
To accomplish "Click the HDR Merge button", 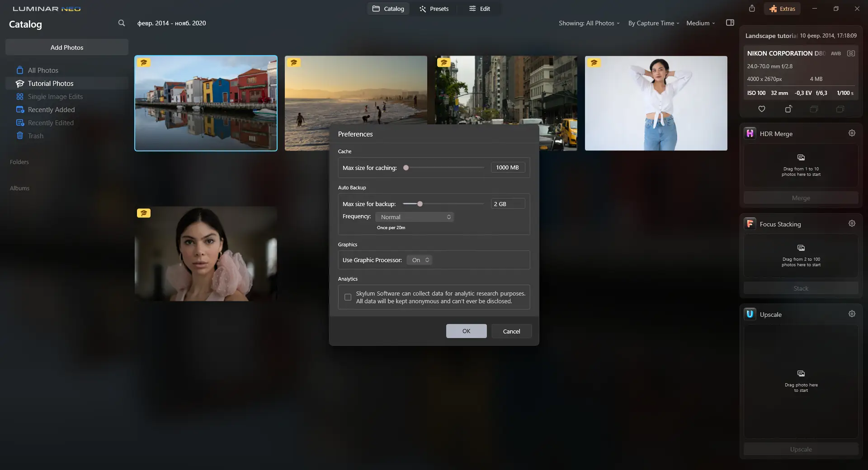I will coord(801,198).
